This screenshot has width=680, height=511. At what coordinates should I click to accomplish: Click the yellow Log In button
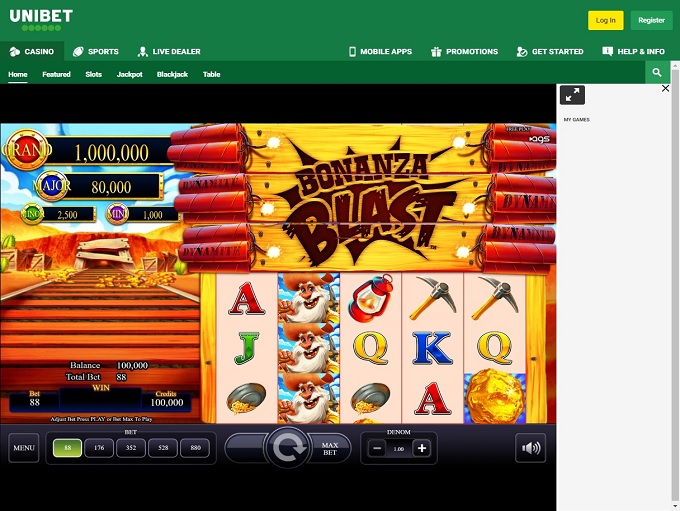[605, 20]
